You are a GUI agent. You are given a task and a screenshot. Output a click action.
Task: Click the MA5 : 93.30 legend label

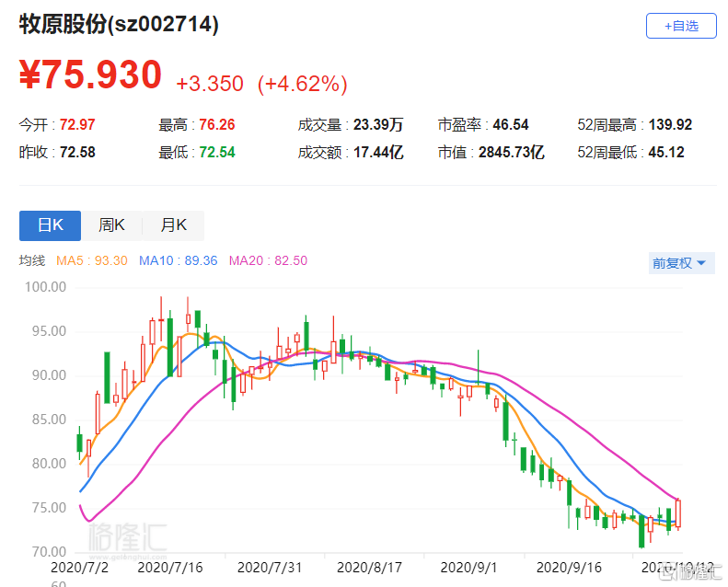(x=91, y=260)
